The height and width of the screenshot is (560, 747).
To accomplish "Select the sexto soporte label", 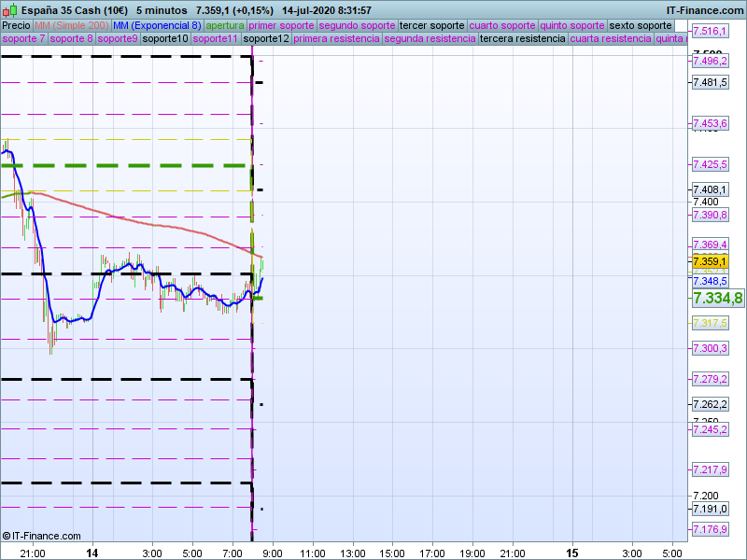I will pyautogui.click(x=641, y=26).
